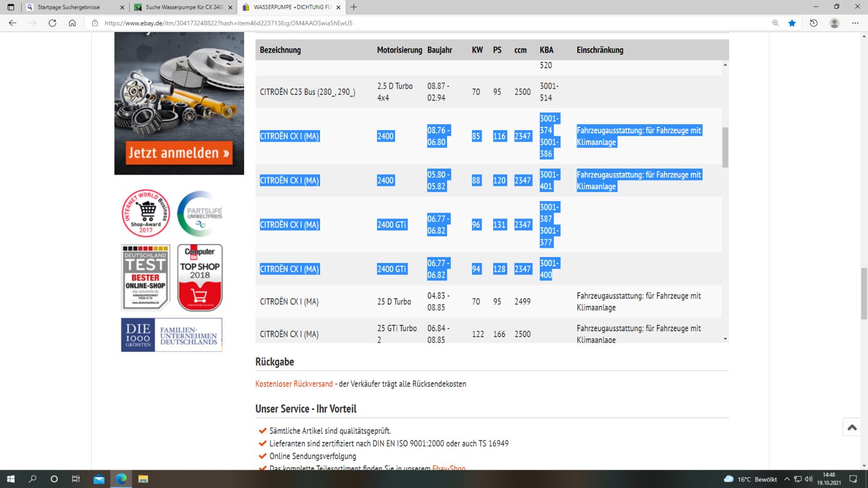Click the page scrollbar thumb
Screen dimensions: 868x488
click(x=864, y=293)
